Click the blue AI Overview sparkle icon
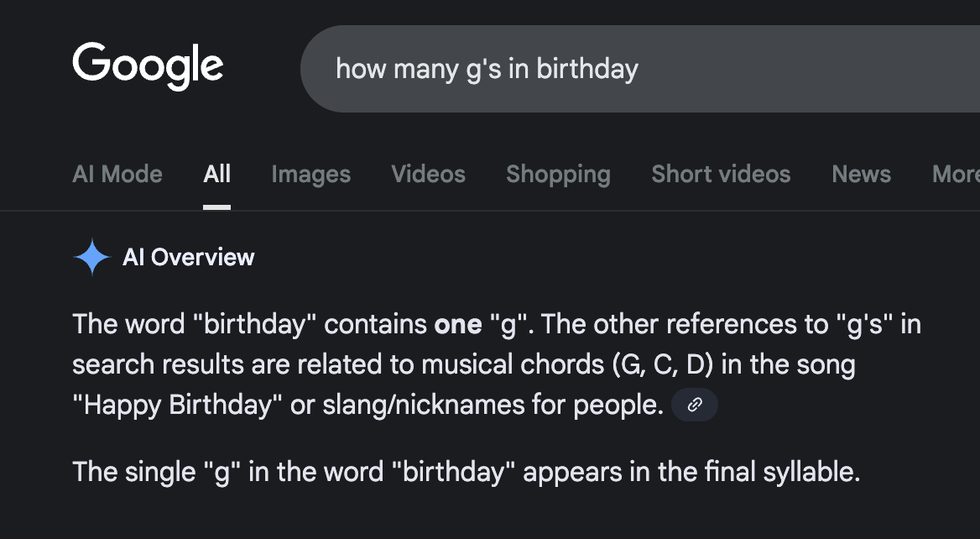The image size is (980, 539). click(x=92, y=257)
